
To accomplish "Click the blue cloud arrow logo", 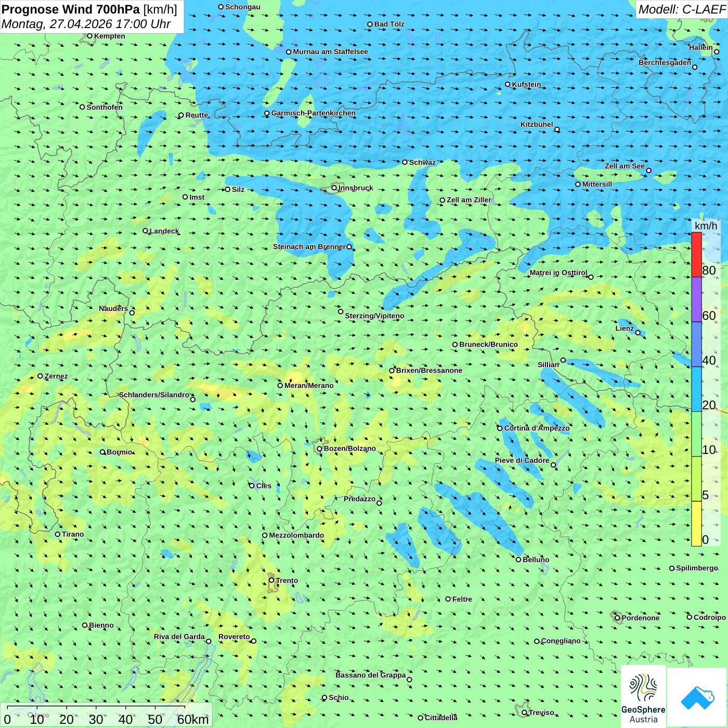I will (x=697, y=697).
